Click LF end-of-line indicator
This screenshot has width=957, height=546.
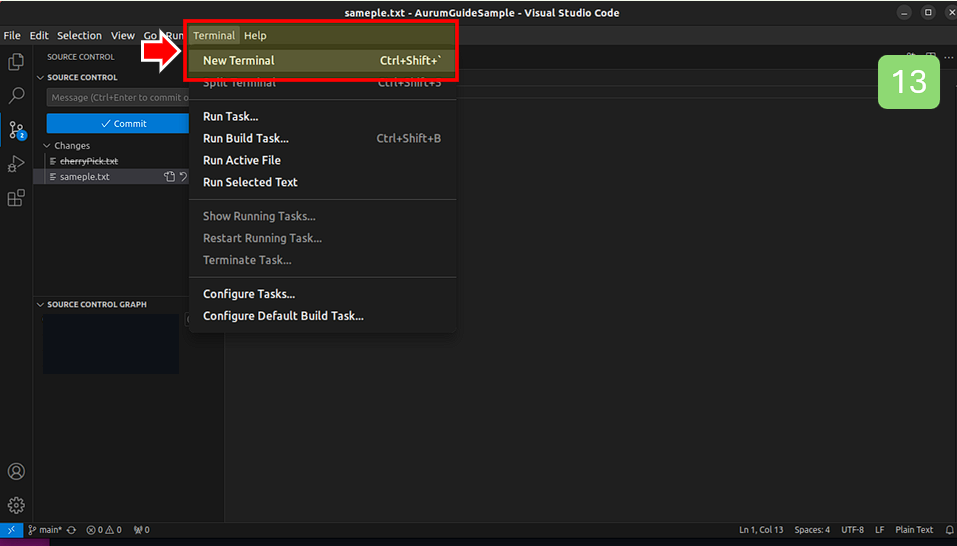[x=879, y=530]
